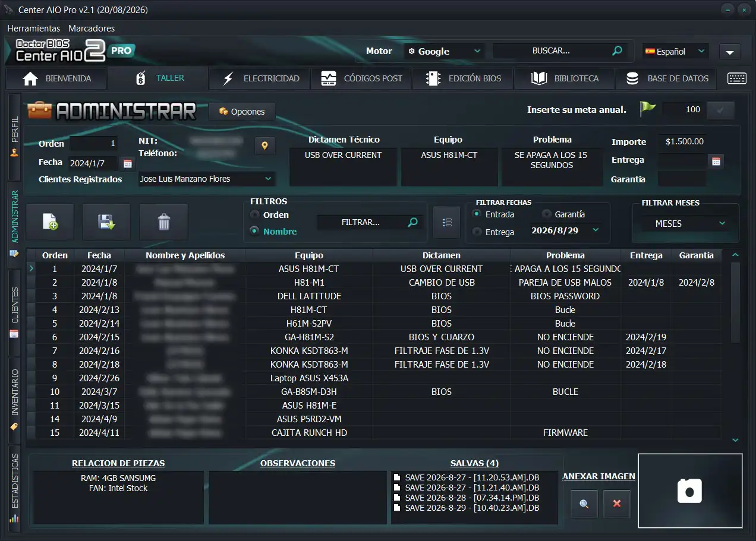Delete record using the trash can icon
The width and height of the screenshot is (756, 541).
pyautogui.click(x=163, y=222)
